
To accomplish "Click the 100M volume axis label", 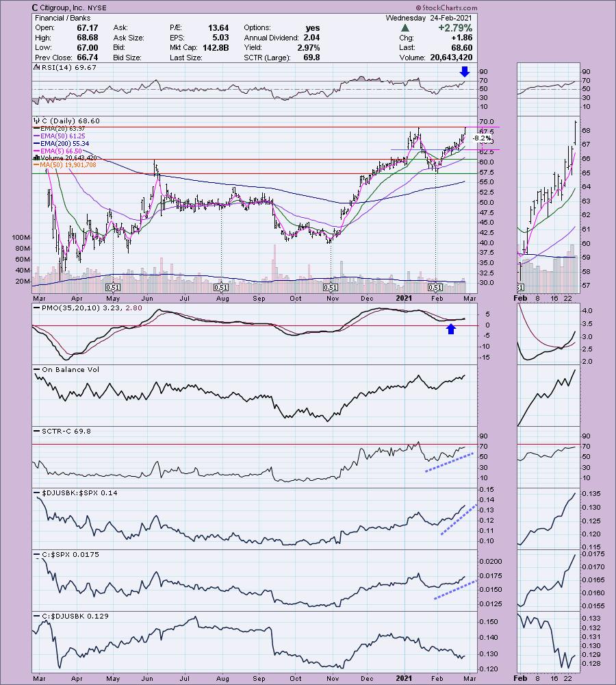I will click(x=21, y=237).
